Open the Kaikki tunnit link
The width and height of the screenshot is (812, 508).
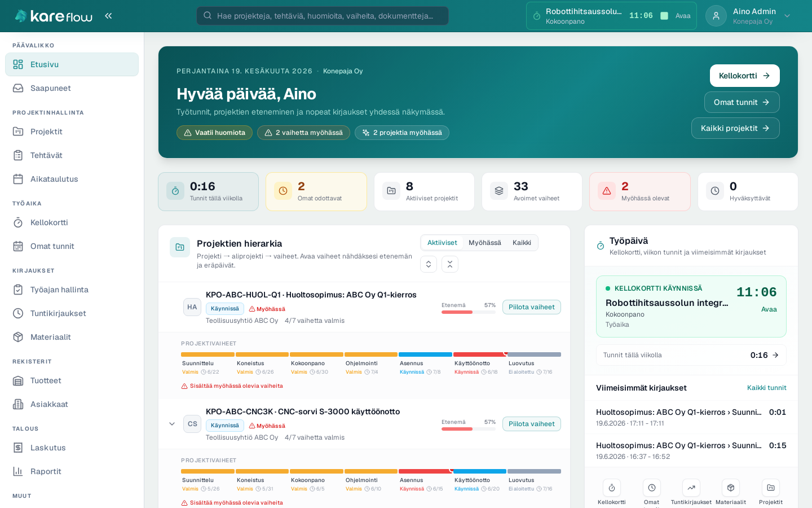[766, 388]
